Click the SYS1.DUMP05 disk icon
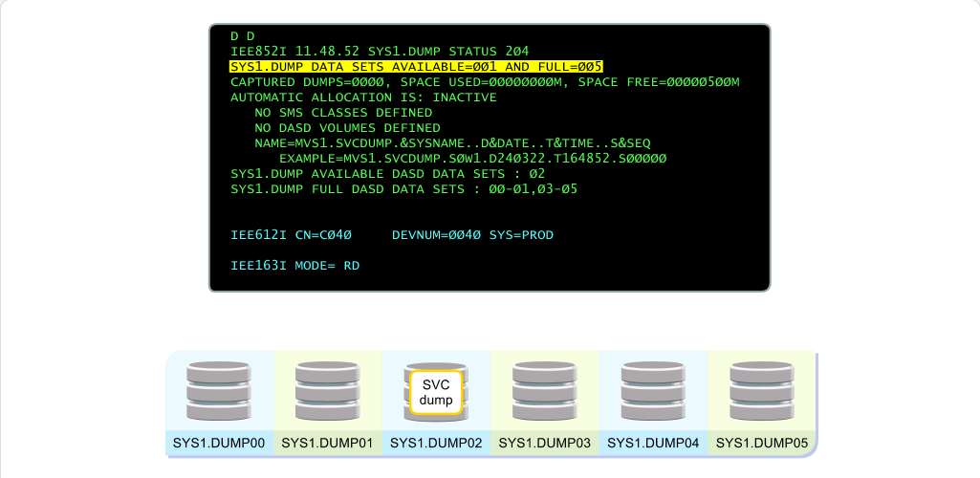The width and height of the screenshot is (980, 478). [762, 390]
